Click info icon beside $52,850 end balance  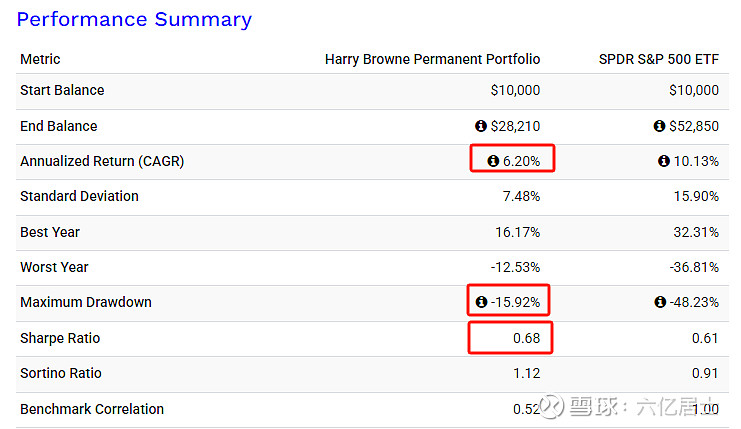[x=659, y=126]
